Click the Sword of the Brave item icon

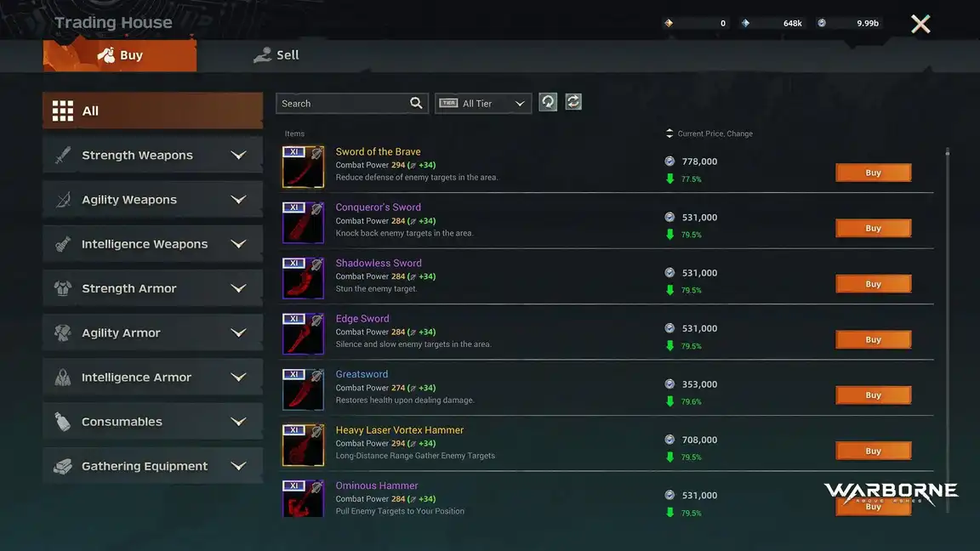click(303, 167)
